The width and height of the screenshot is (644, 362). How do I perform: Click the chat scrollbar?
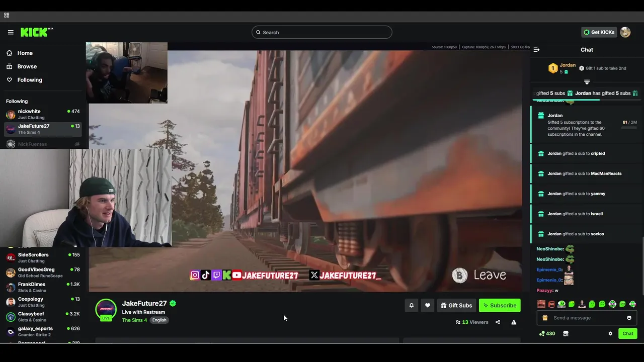pyautogui.click(x=642, y=265)
